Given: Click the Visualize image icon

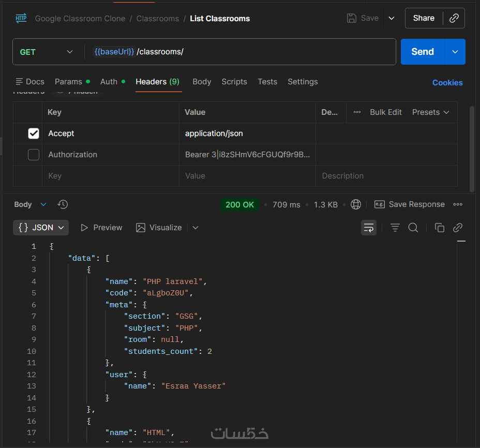Looking at the screenshot, I should [x=141, y=228].
